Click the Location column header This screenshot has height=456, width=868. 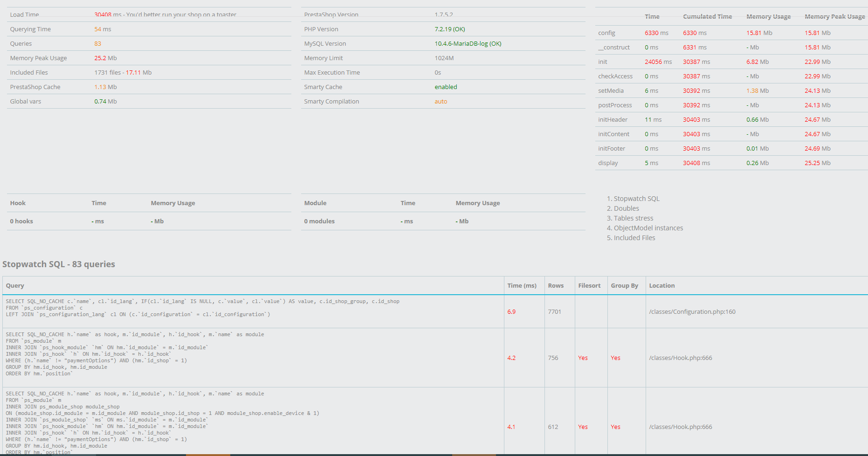661,286
